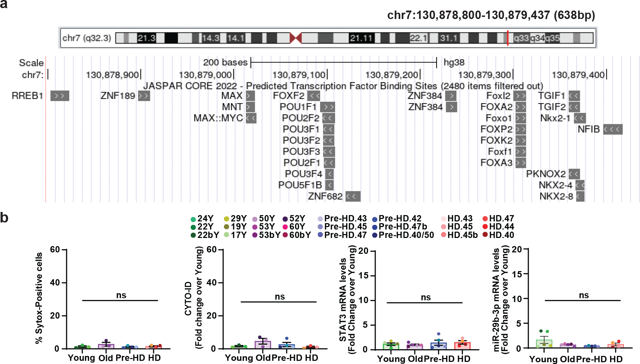Click the TGIF2 binding site block
The width and height of the screenshot is (640, 364).
tap(574, 107)
